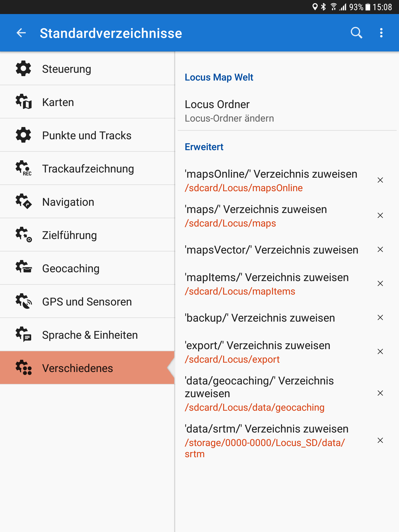Remove the data/srtm/ directory assignment
This screenshot has height=532, width=399.
(380, 441)
